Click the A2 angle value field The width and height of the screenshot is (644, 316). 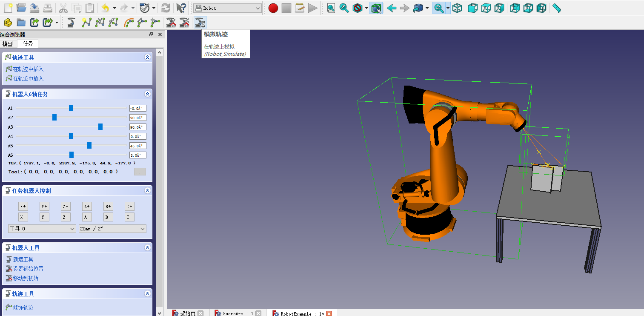[138, 118]
